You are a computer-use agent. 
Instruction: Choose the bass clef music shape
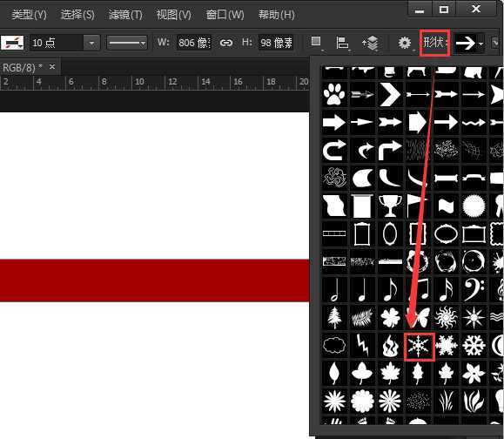point(474,289)
